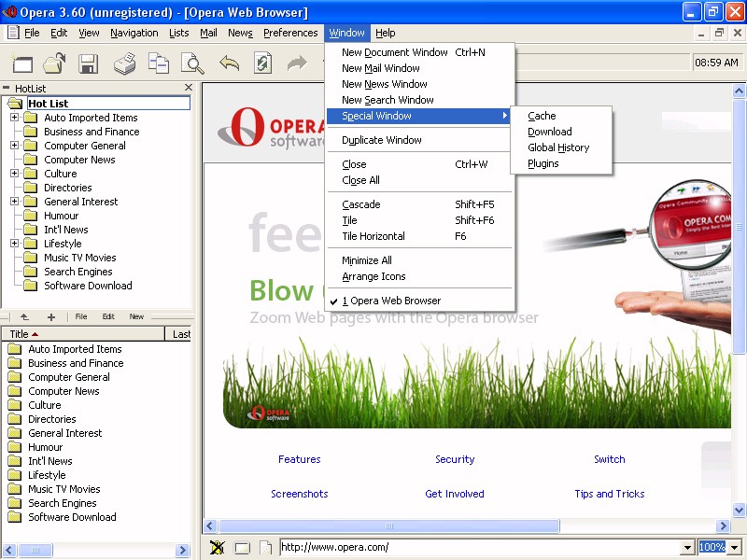Choose New News Window menu item
This screenshot has width=747, height=560.
click(419, 84)
